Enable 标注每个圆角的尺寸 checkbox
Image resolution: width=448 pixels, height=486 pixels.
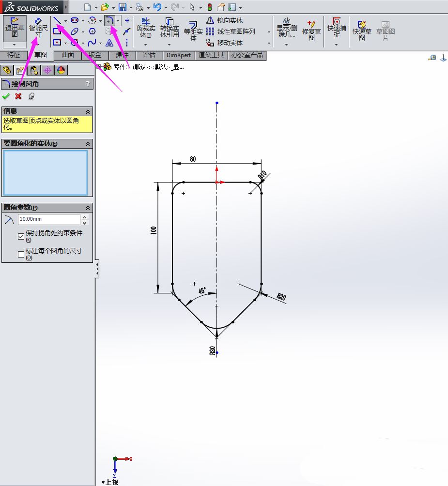tap(21, 254)
